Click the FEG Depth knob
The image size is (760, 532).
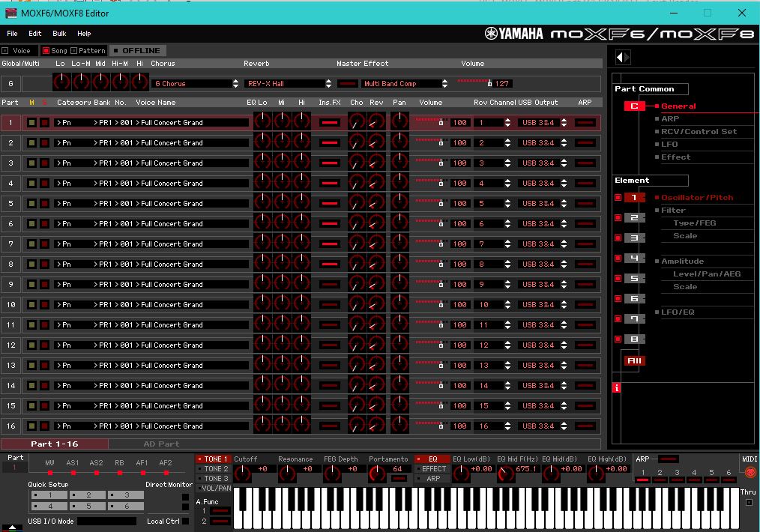point(332,473)
